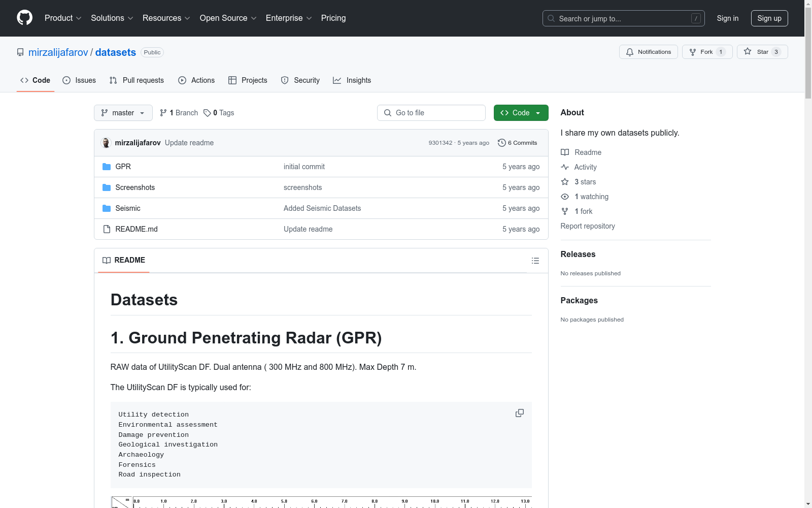The image size is (812, 508).
Task: Click the Fork icon
Action: click(x=693, y=52)
